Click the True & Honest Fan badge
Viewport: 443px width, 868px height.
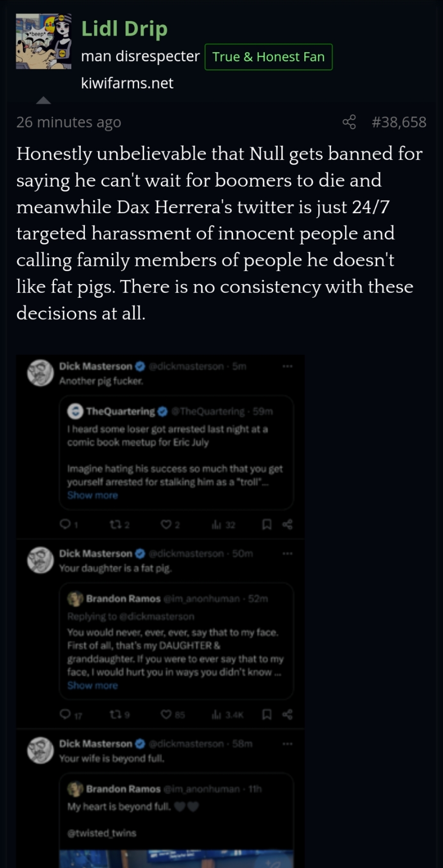click(268, 57)
